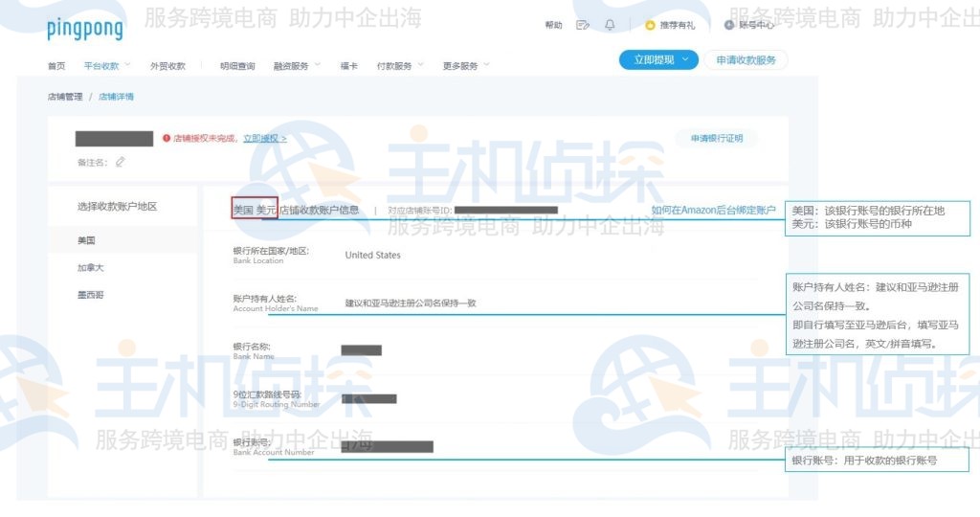Open 账号中心 account center
This screenshot has width=980, height=517.
tap(748, 25)
